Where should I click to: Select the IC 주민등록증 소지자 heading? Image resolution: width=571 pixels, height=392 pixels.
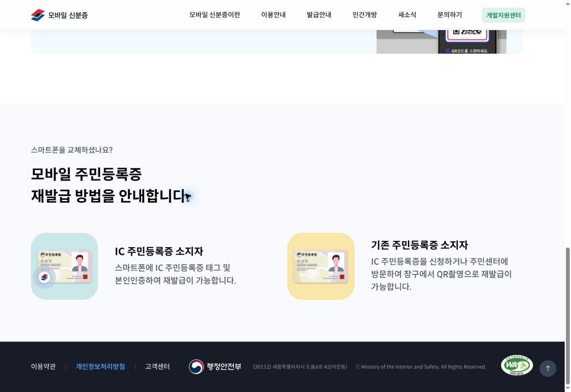[159, 251]
